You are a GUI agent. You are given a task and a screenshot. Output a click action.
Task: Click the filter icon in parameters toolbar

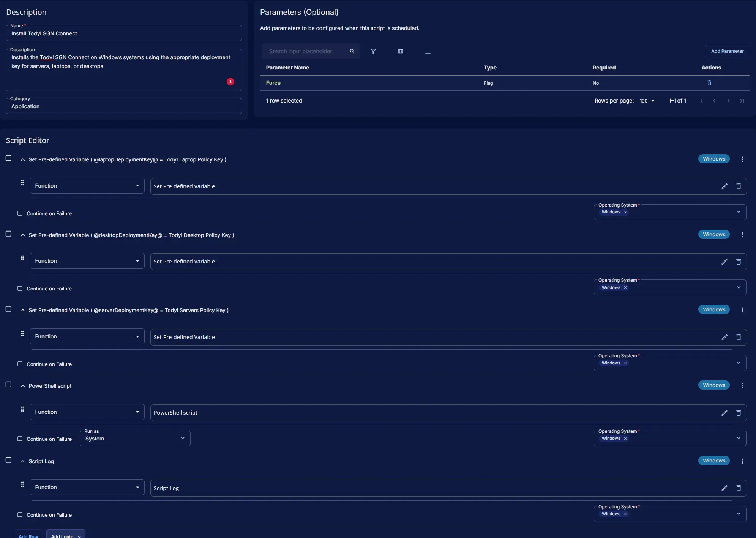373,51
